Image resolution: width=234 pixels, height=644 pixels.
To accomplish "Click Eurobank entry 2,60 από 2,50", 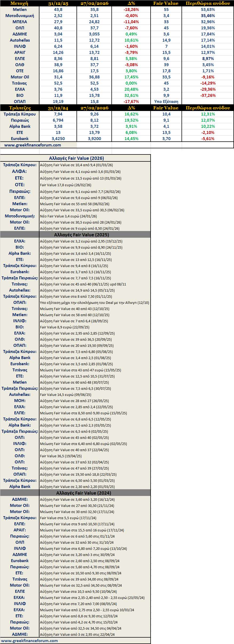I will [x=80, y=561].
